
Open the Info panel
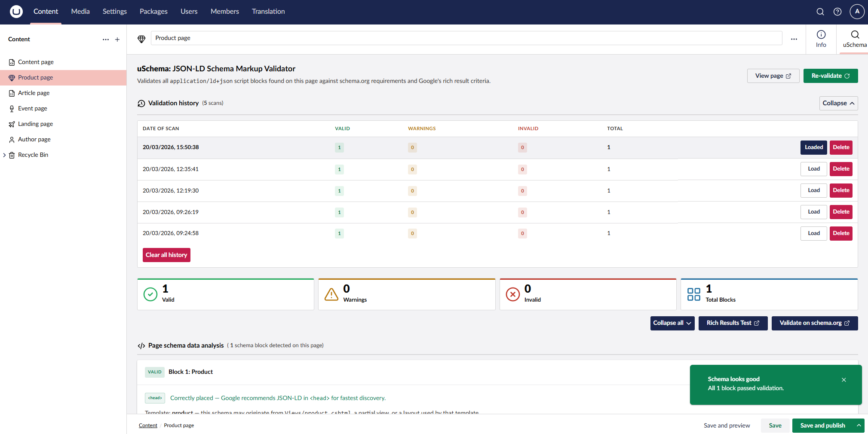[821, 39]
